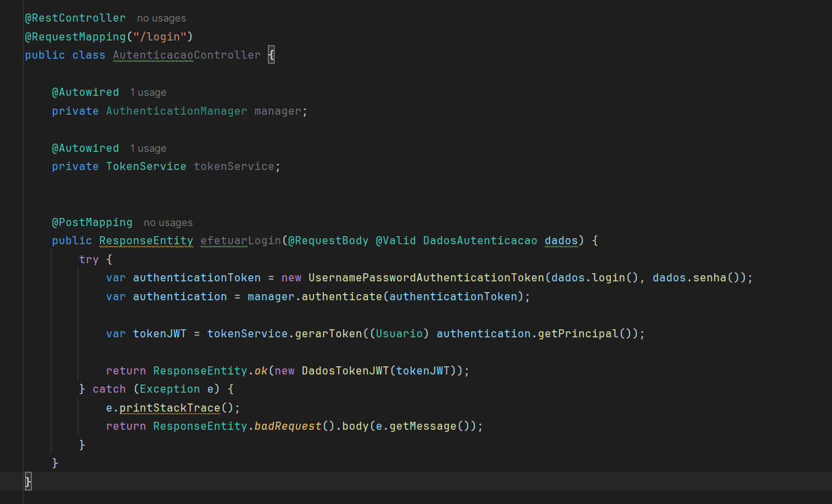The image size is (832, 504).
Task: Click the authenticate method call
Action: click(341, 297)
